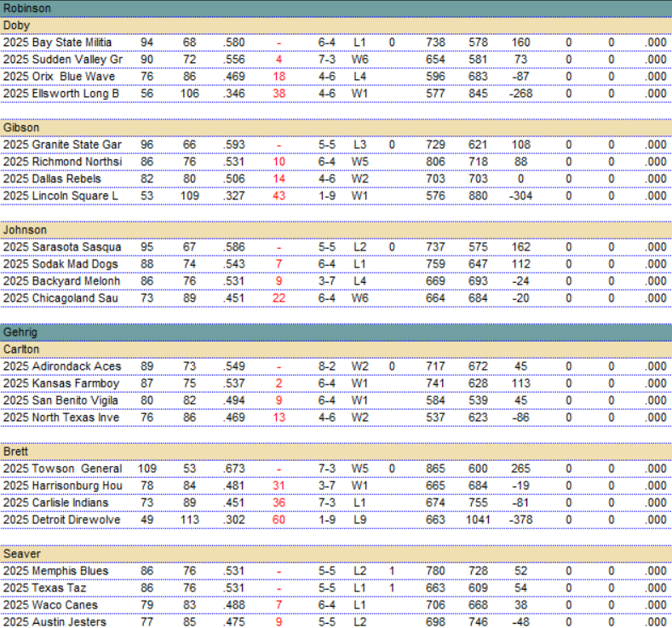Click red games-behind value 60
Image resolution: width=672 pixels, height=628 pixels.
pyautogui.click(x=279, y=520)
